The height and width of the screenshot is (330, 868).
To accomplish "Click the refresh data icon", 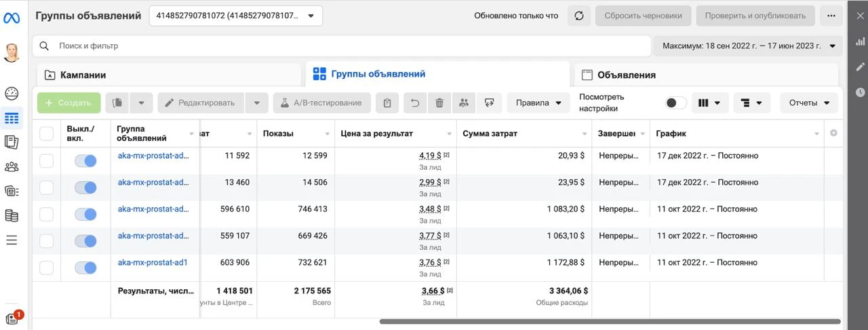I will point(578,16).
